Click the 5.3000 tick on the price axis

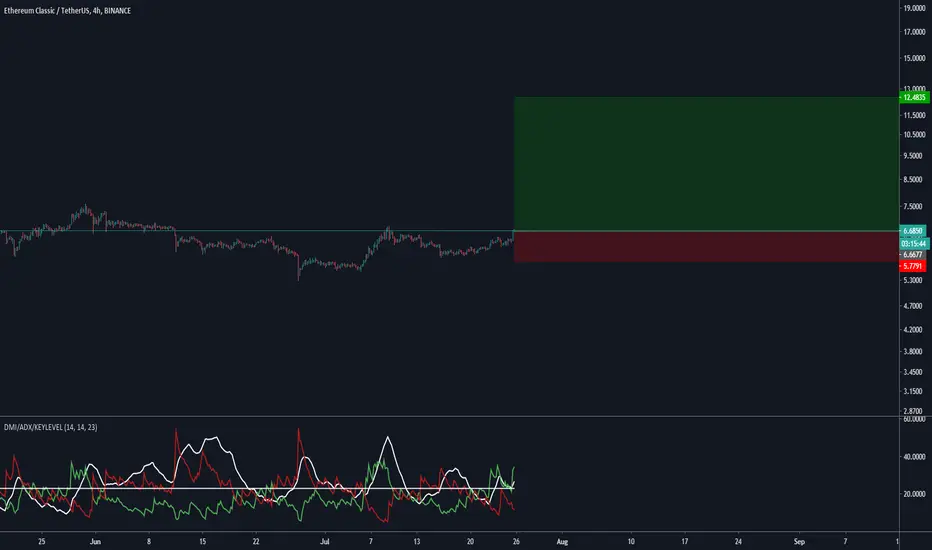pyautogui.click(x=912, y=280)
